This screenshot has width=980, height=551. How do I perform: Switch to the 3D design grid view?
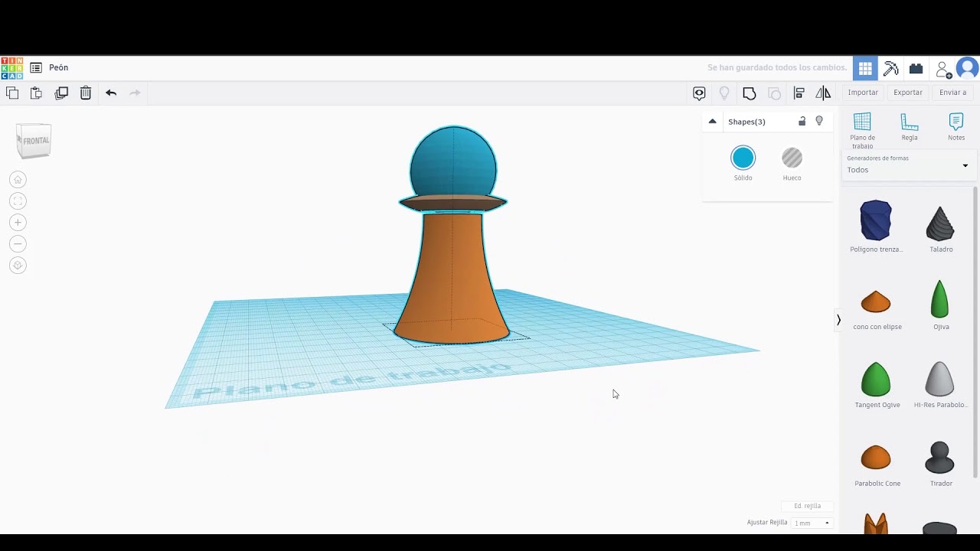pyautogui.click(x=865, y=68)
